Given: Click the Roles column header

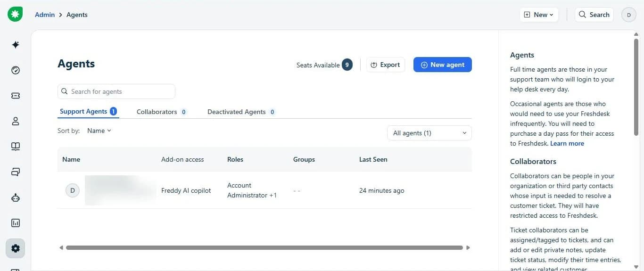Looking at the screenshot, I should pos(235,159).
